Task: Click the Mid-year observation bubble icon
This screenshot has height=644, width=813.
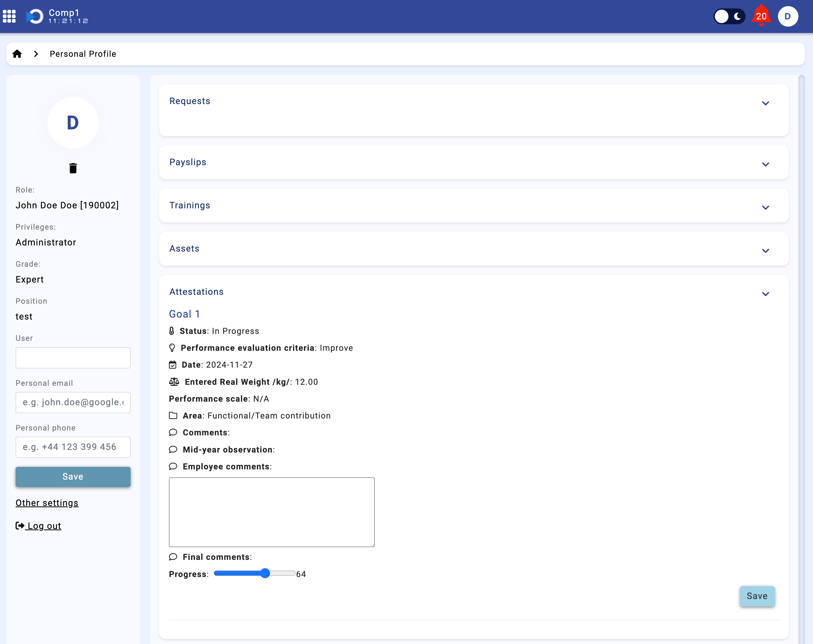Action: [173, 449]
